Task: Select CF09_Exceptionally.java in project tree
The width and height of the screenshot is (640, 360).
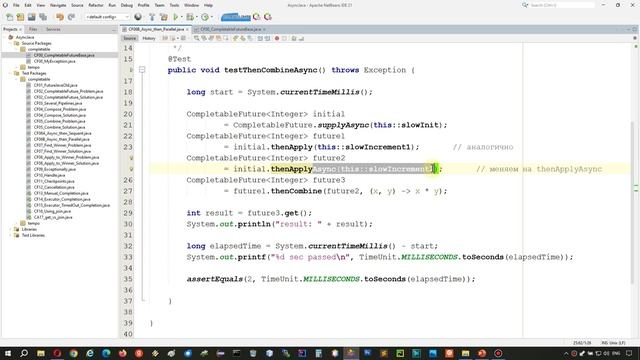Action: coord(55,169)
